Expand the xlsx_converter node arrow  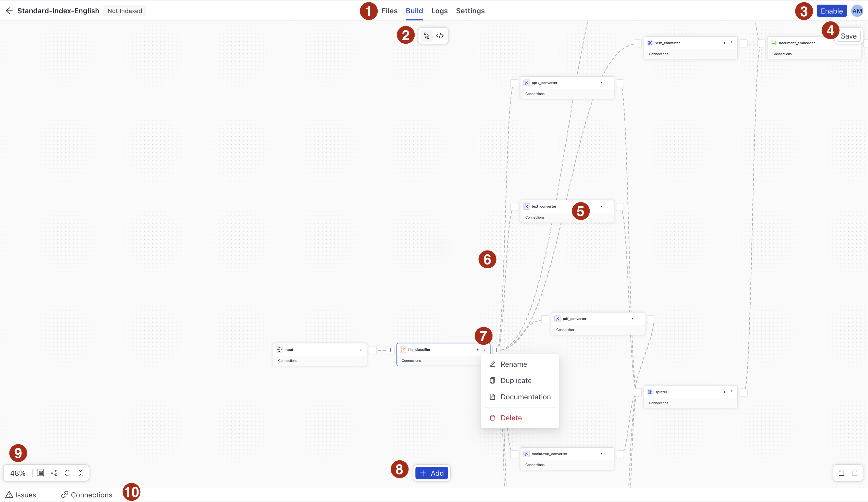[725, 43]
